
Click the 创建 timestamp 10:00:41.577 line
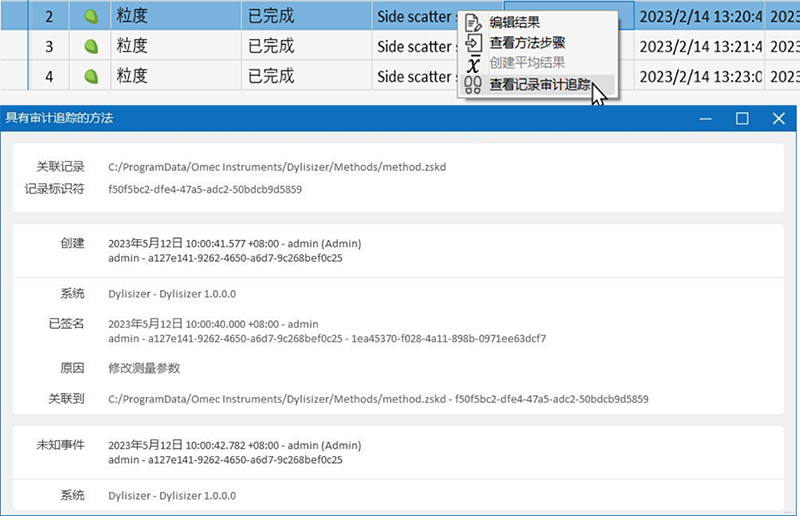[235, 243]
